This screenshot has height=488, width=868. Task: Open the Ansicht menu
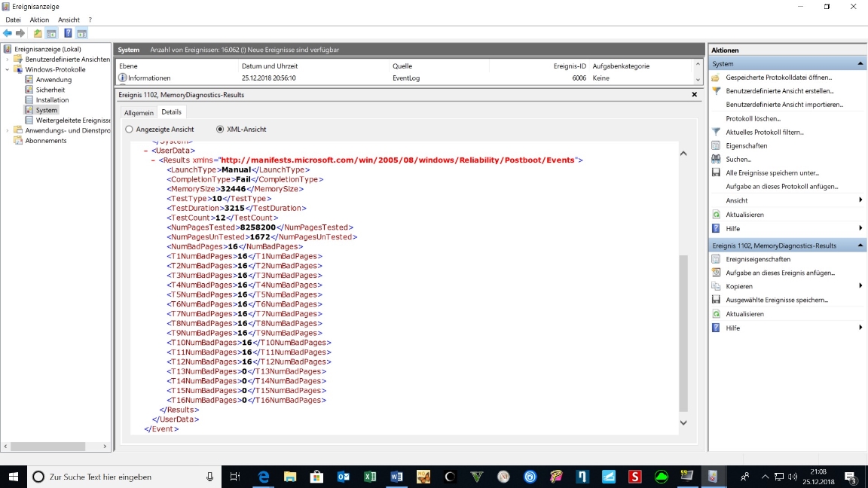[x=69, y=20]
